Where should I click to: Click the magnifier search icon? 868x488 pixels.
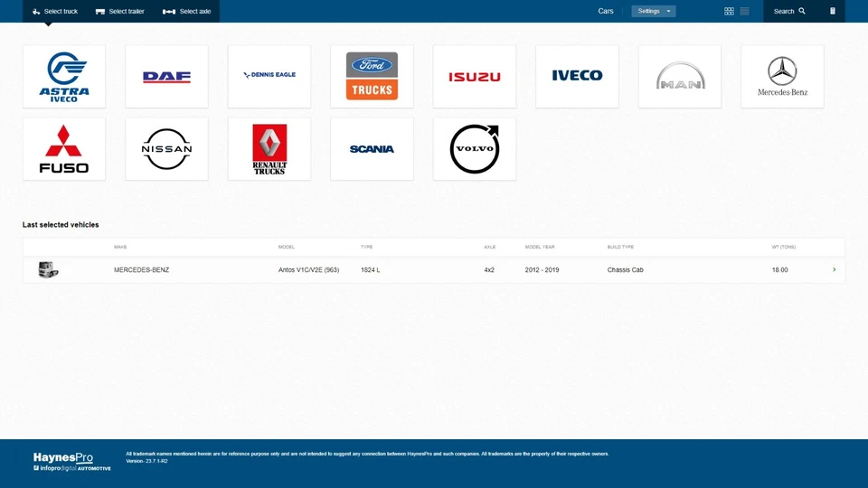[x=802, y=11]
